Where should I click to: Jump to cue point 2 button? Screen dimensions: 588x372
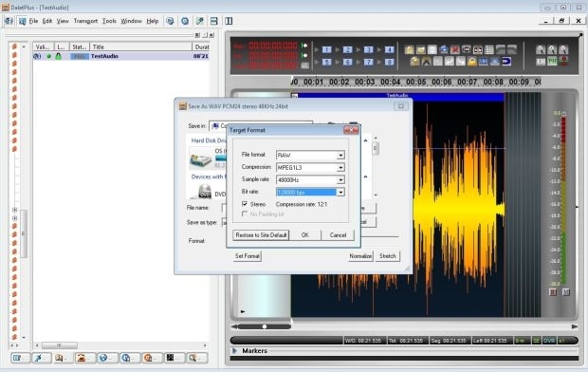pyautogui.click(x=348, y=49)
